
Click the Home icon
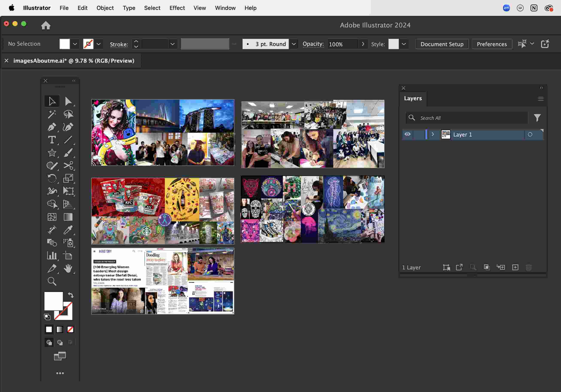[46, 25]
